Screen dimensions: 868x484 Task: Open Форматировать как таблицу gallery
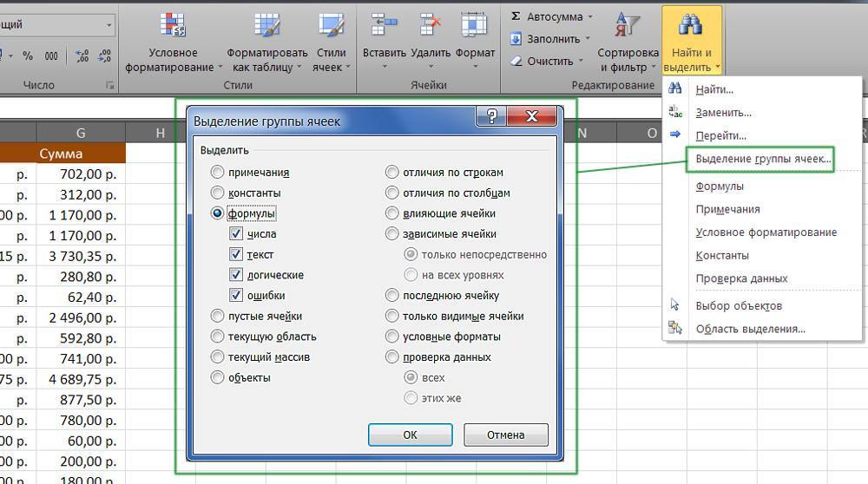(x=266, y=24)
